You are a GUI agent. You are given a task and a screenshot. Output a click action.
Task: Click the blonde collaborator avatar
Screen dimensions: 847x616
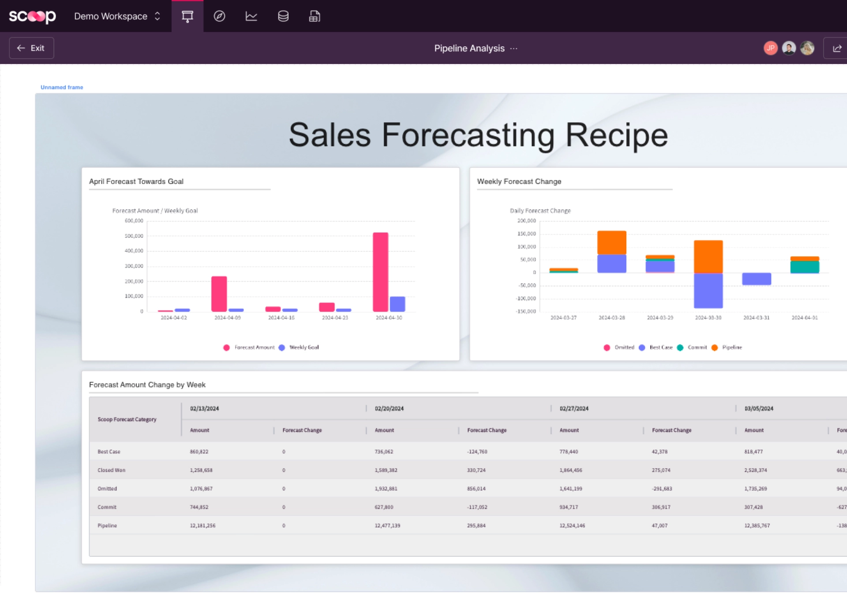click(807, 48)
